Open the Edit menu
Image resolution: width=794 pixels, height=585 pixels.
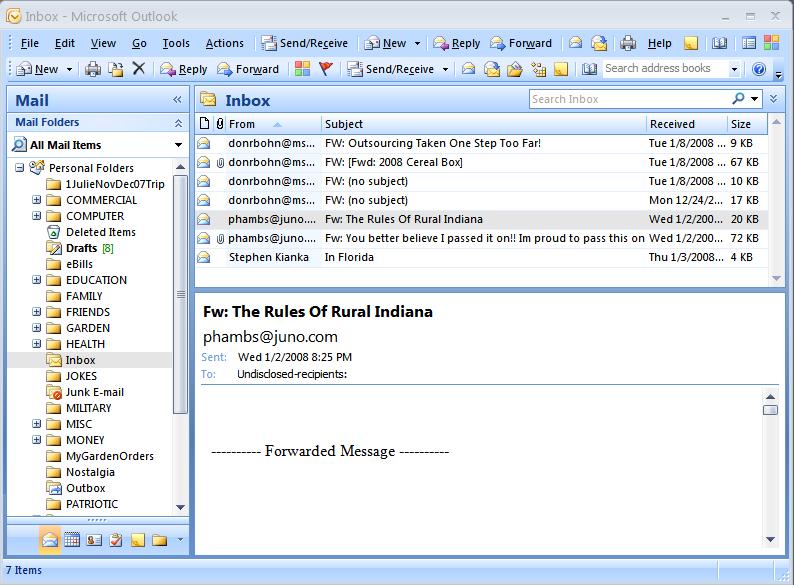click(x=64, y=44)
